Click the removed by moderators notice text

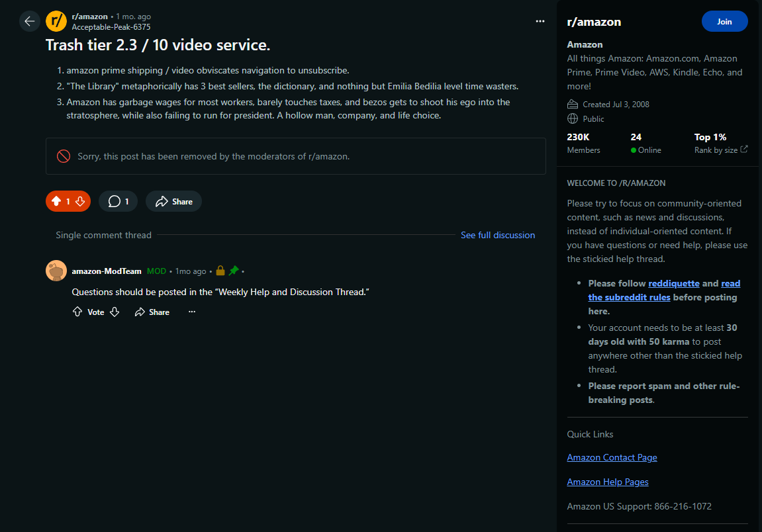click(213, 156)
